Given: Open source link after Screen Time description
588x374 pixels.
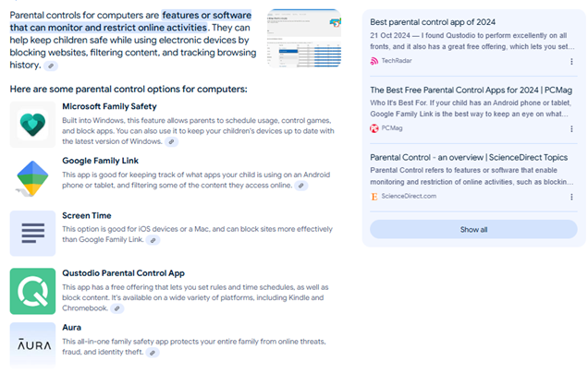Looking at the screenshot, I should [153, 240].
